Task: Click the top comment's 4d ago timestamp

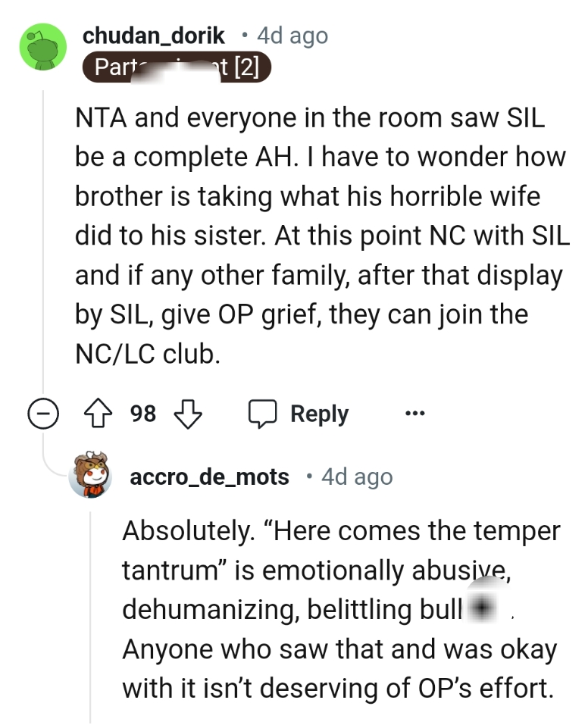Action: point(292,35)
